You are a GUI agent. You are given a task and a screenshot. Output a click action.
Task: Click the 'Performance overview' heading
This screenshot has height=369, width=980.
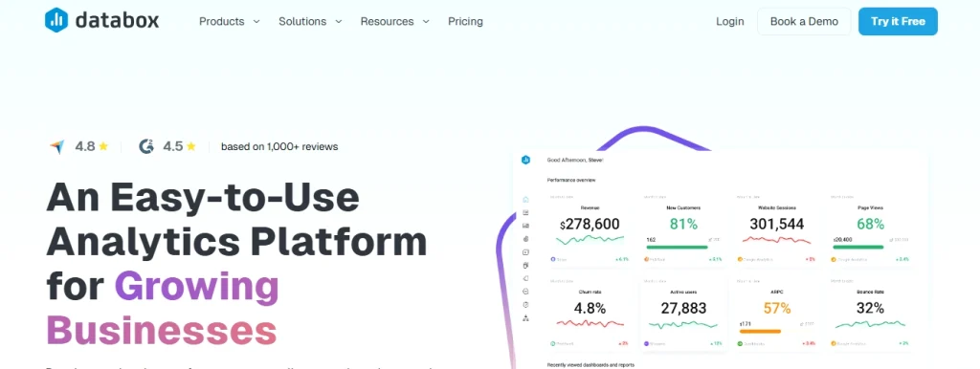tap(571, 180)
